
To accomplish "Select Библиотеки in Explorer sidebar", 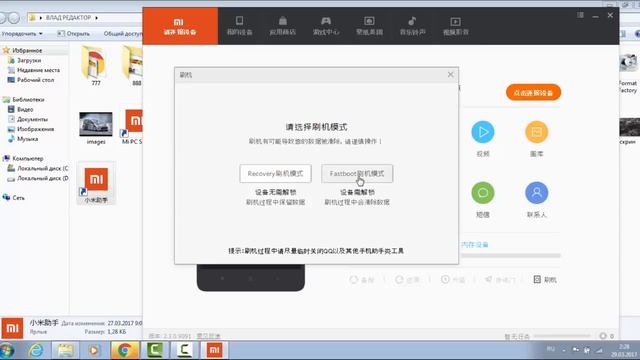I will [x=28, y=100].
